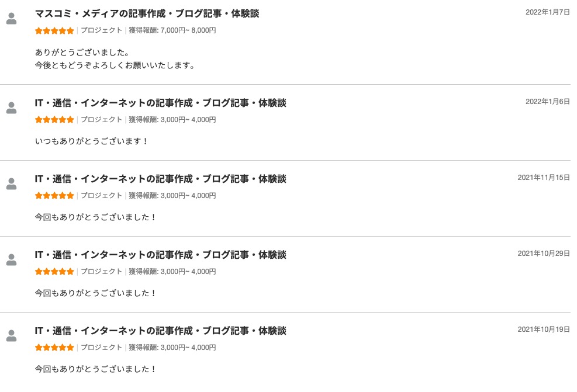The height and width of the screenshot is (392, 577).
Task: Click the text 今後ともどうぞよろしくお願いいたします。
Action: (x=115, y=65)
